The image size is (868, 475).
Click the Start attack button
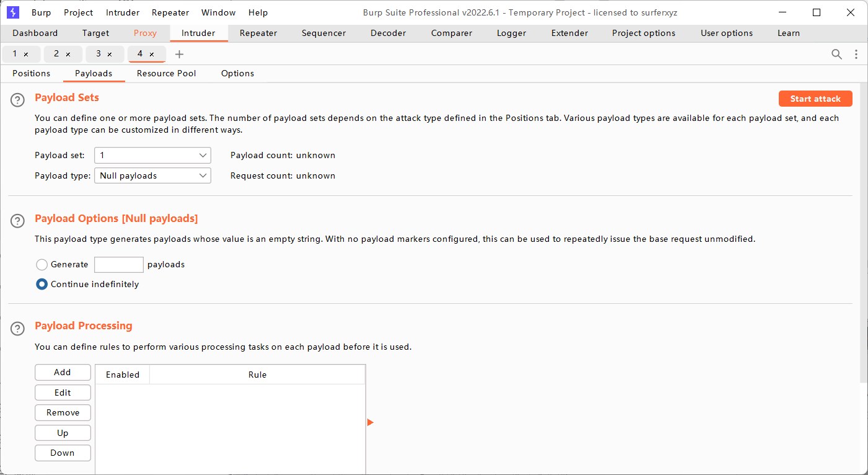pos(815,99)
